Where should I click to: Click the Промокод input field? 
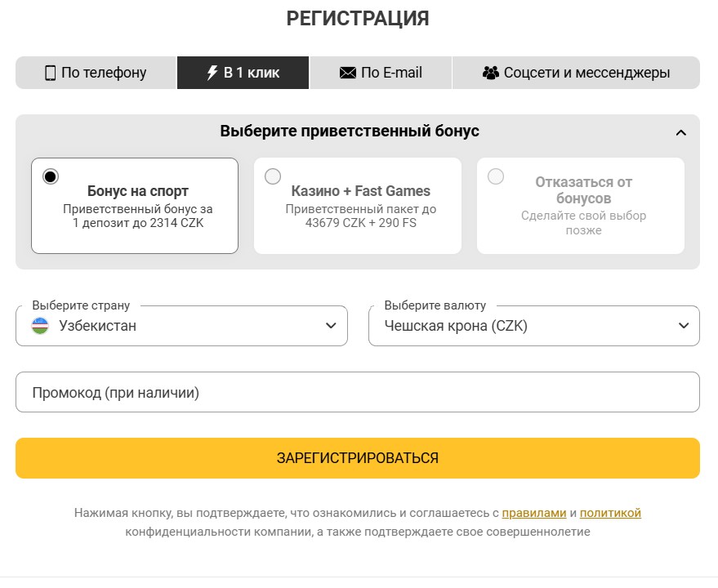357,393
